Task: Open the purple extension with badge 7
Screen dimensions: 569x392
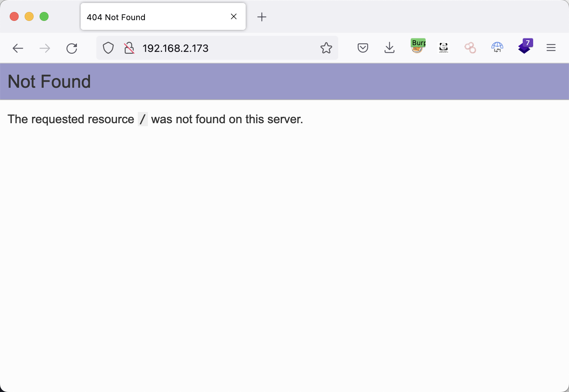Action: pyautogui.click(x=525, y=47)
